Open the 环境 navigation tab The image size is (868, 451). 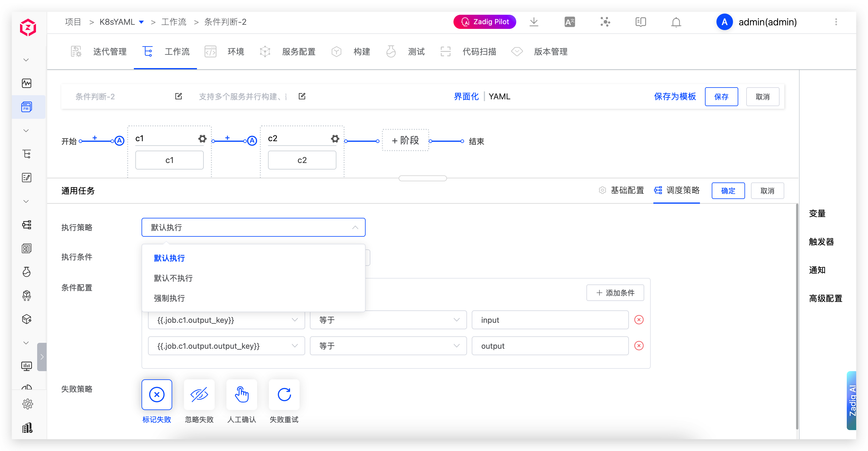[x=235, y=52]
